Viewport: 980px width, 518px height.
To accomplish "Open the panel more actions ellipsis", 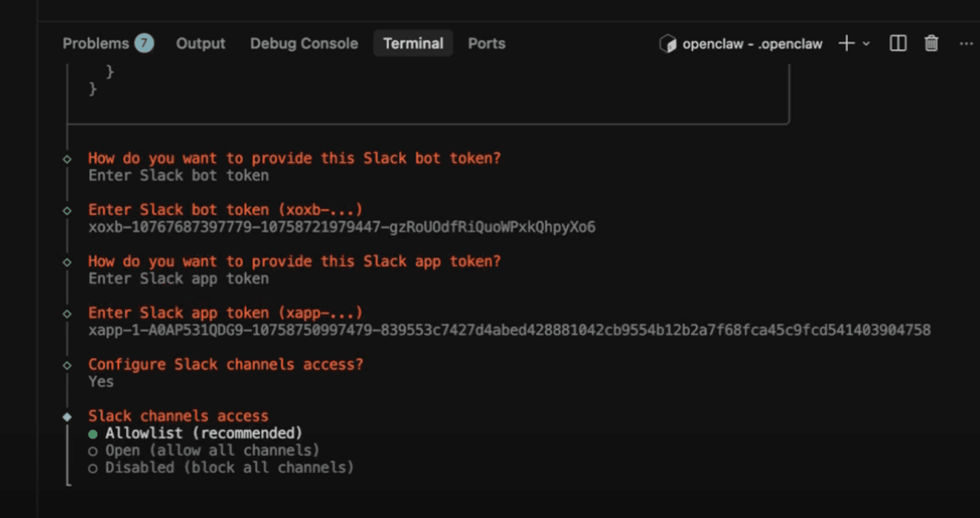I will [x=966, y=44].
